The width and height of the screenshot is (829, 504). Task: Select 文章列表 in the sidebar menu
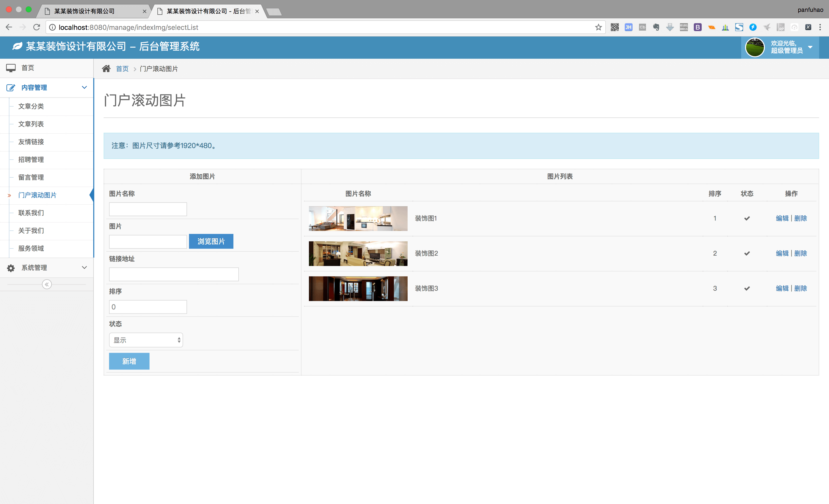coord(31,124)
